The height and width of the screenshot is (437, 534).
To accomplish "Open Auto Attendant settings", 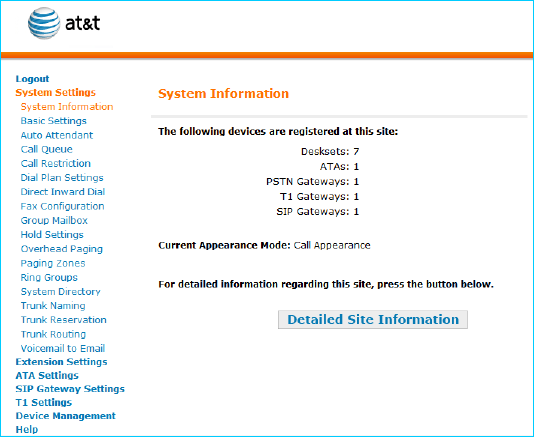I will [x=57, y=135].
